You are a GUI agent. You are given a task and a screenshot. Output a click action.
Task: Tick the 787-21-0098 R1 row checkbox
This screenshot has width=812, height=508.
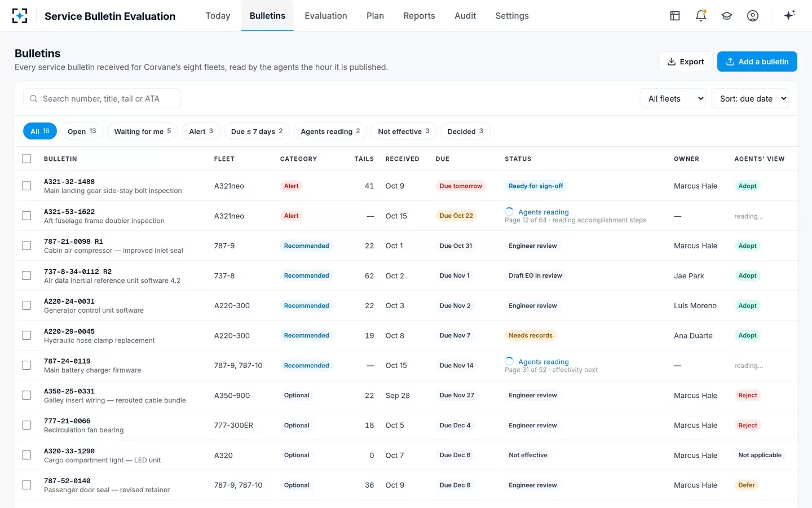click(x=27, y=246)
